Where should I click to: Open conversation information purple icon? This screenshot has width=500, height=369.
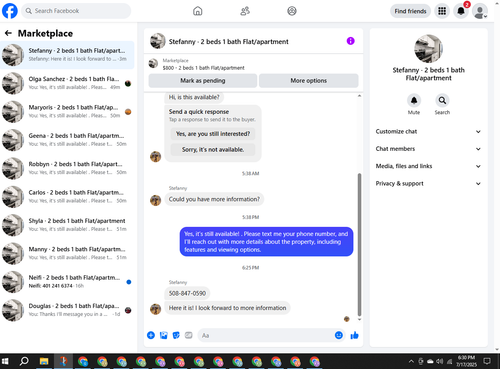[x=350, y=41]
